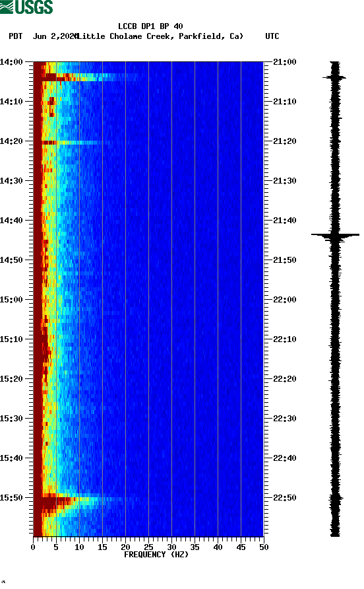This screenshot has height=589, width=364.
Task: Click the 0 Hz frequency tick label
Action: pos(33,547)
